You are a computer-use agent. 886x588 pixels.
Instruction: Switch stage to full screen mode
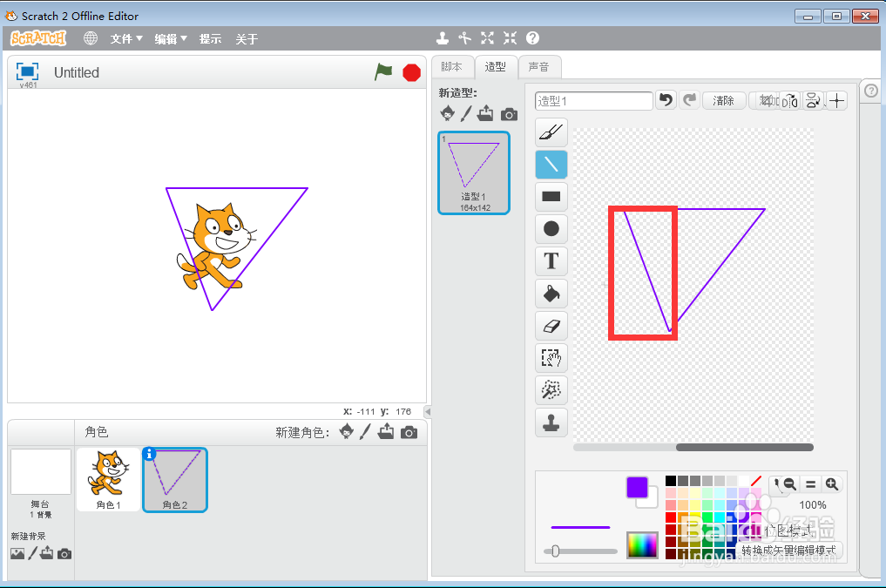tap(27, 71)
